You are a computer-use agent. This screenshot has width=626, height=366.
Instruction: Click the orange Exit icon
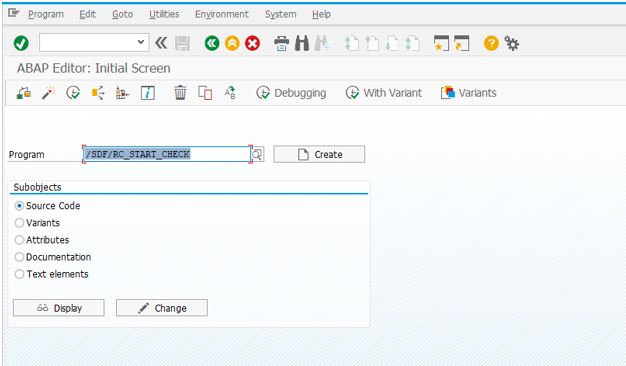pos(232,43)
